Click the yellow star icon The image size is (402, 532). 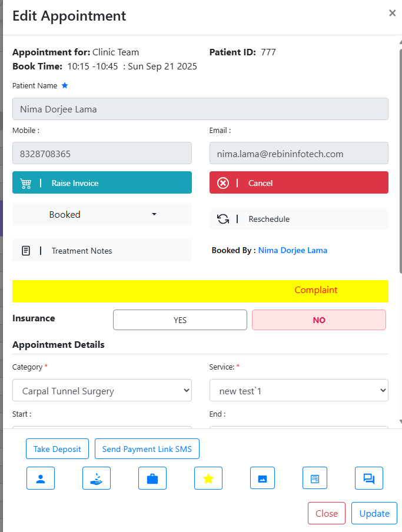(x=208, y=478)
